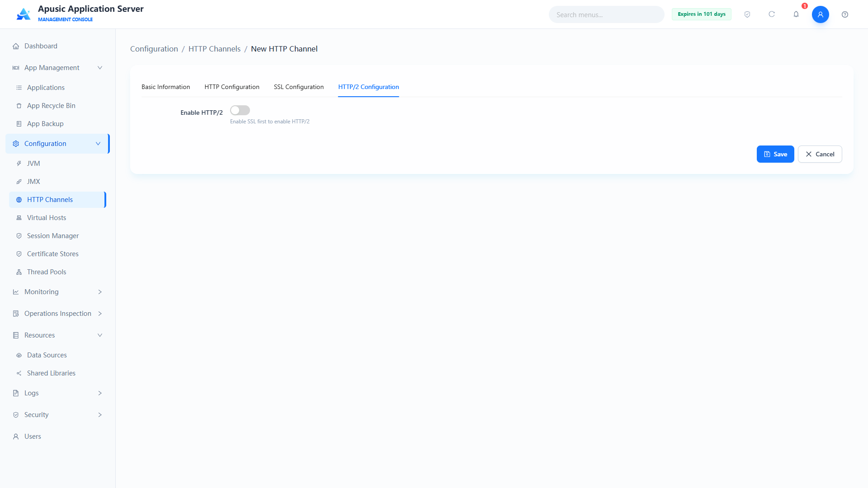Open Users in the sidebar
The width and height of the screenshot is (868, 488).
click(x=58, y=436)
